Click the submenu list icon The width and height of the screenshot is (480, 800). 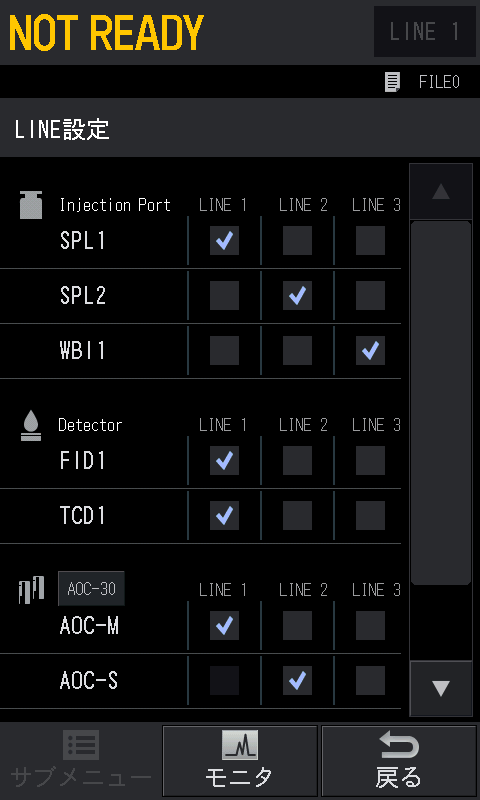click(x=81, y=745)
